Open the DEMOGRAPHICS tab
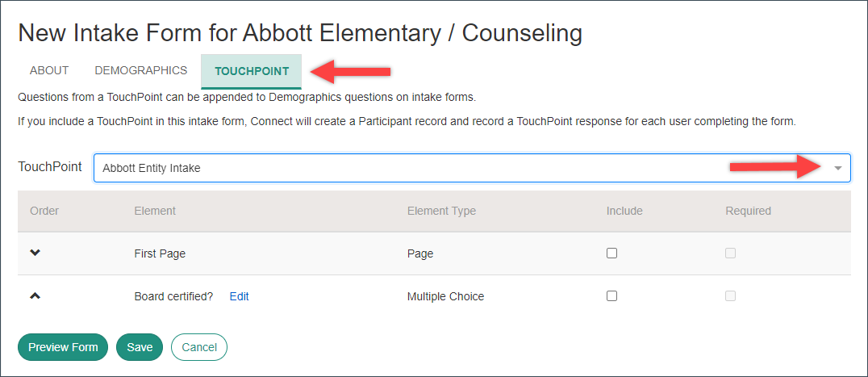 pos(141,71)
